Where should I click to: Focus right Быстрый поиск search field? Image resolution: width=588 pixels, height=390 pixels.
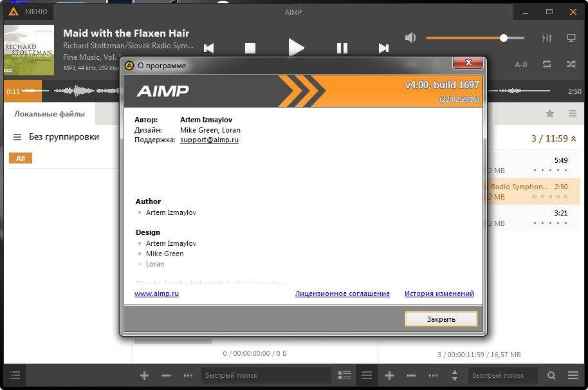coord(502,375)
